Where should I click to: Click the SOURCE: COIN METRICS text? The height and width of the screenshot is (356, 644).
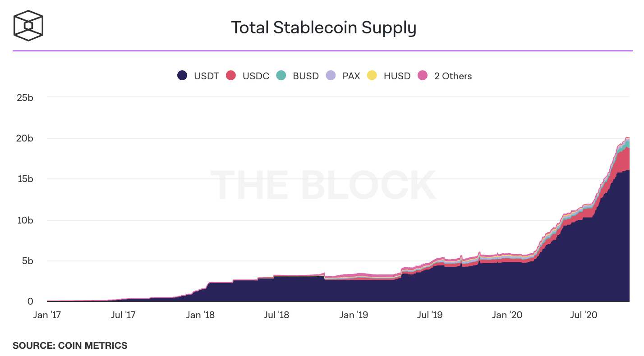point(70,346)
